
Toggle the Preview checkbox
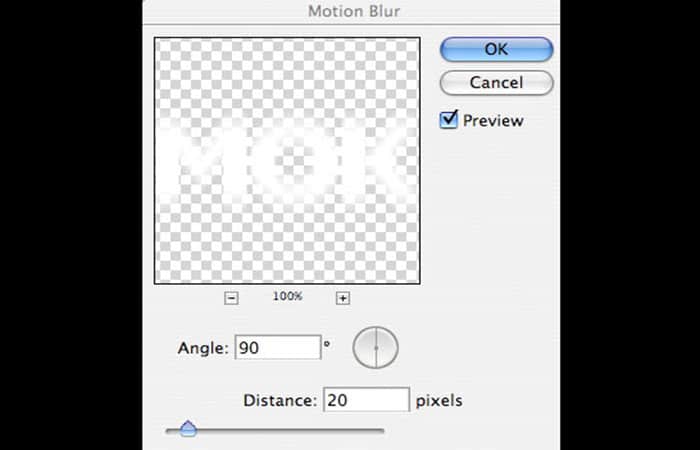(449, 120)
